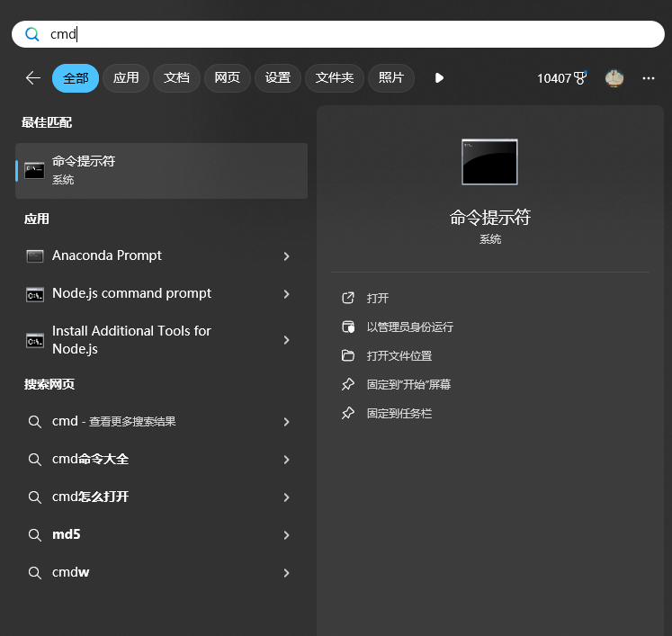The width and height of the screenshot is (672, 636).
Task: Switch to the 应用 filter tab
Action: coord(126,78)
